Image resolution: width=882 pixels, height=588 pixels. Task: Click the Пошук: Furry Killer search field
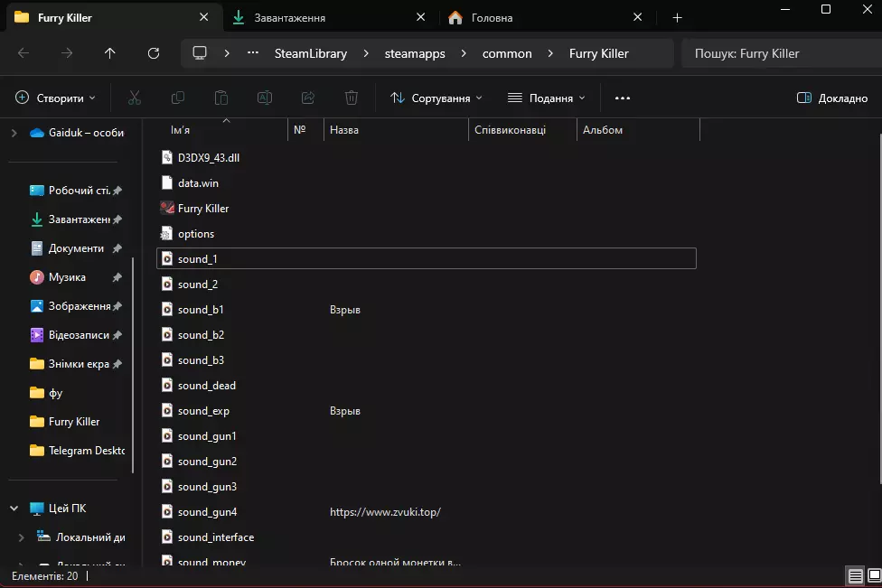pyautogui.click(x=777, y=53)
